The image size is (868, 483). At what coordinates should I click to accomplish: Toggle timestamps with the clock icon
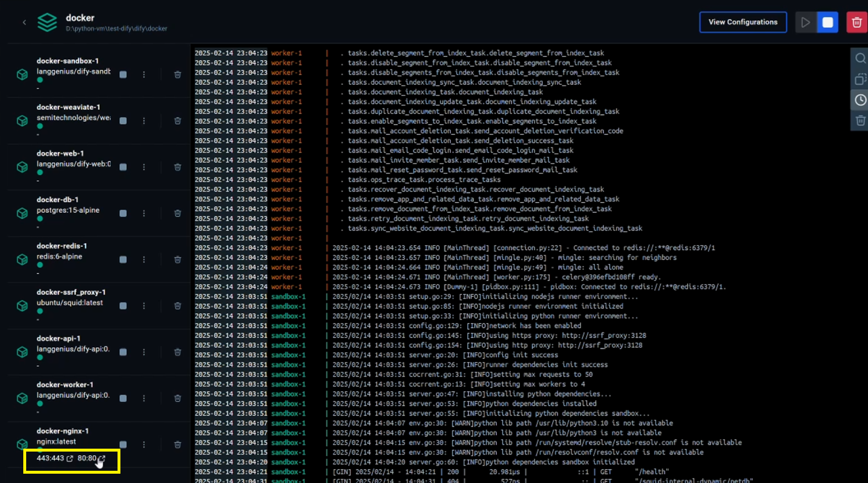pos(860,100)
